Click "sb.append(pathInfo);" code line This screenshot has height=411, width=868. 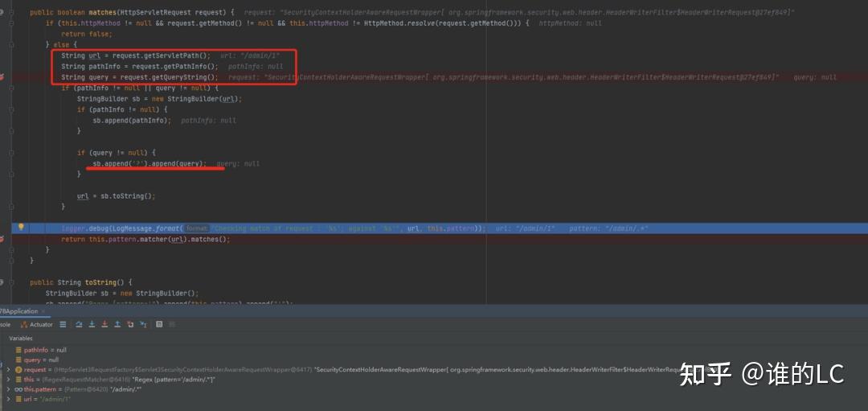pos(132,120)
